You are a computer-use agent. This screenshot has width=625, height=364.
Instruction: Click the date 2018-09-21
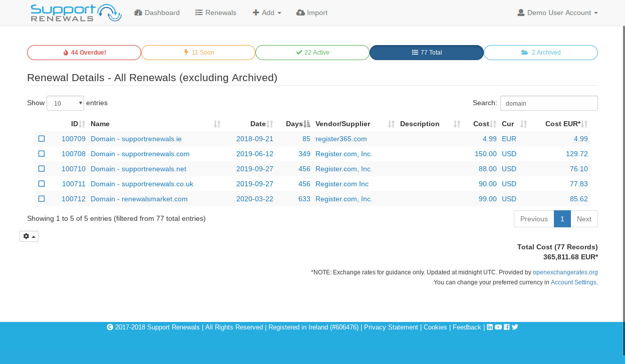click(255, 139)
